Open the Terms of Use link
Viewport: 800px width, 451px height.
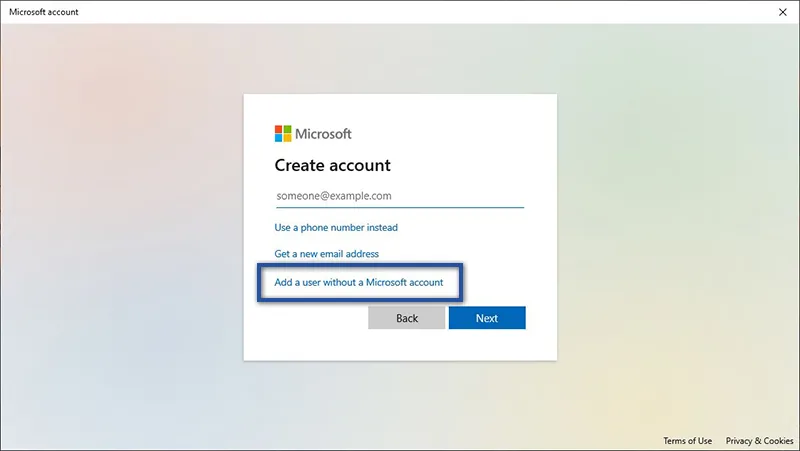click(687, 441)
